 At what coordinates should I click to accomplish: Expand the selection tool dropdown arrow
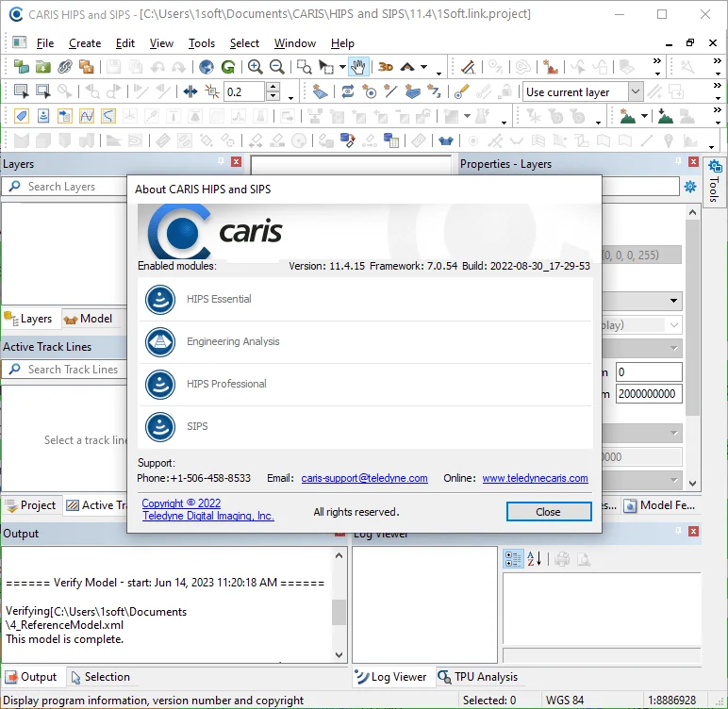(x=342, y=67)
